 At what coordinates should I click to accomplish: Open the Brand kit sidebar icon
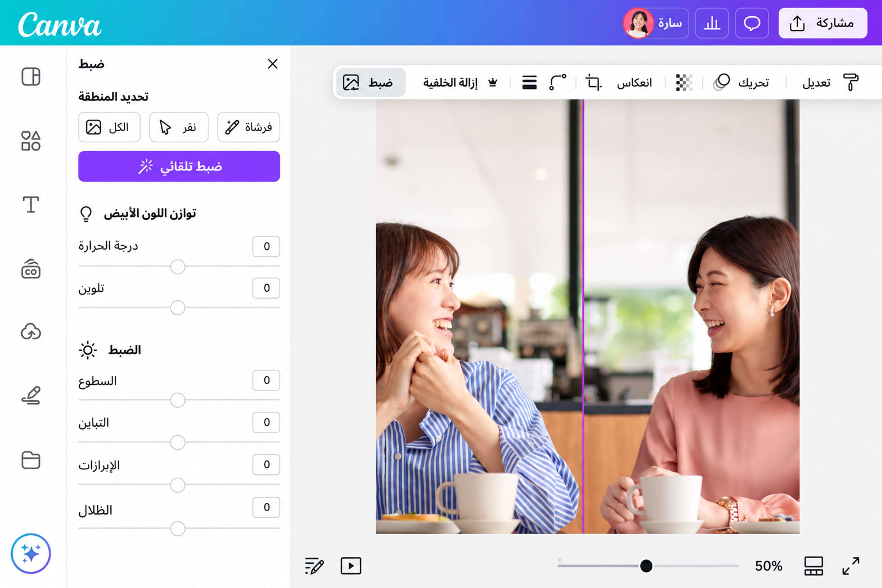[31, 269]
